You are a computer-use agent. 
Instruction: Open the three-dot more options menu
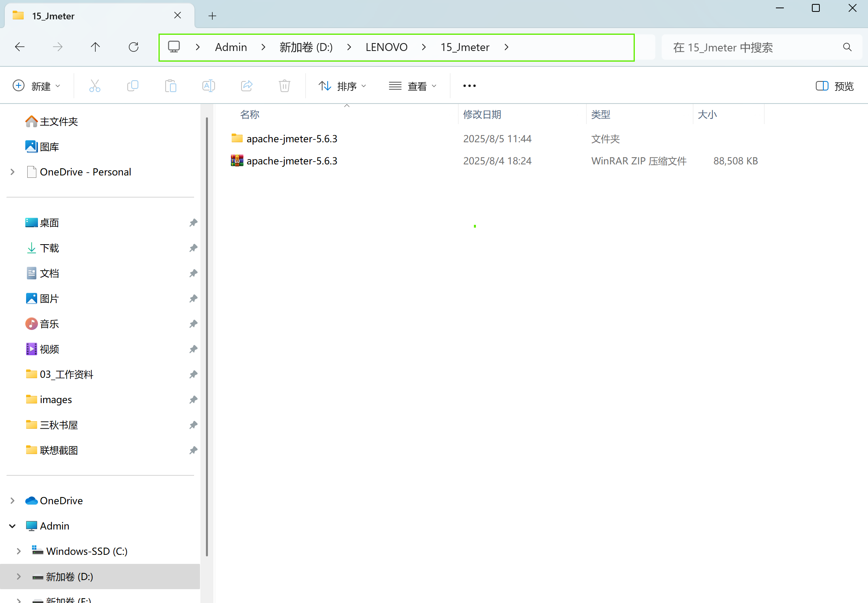tap(470, 86)
